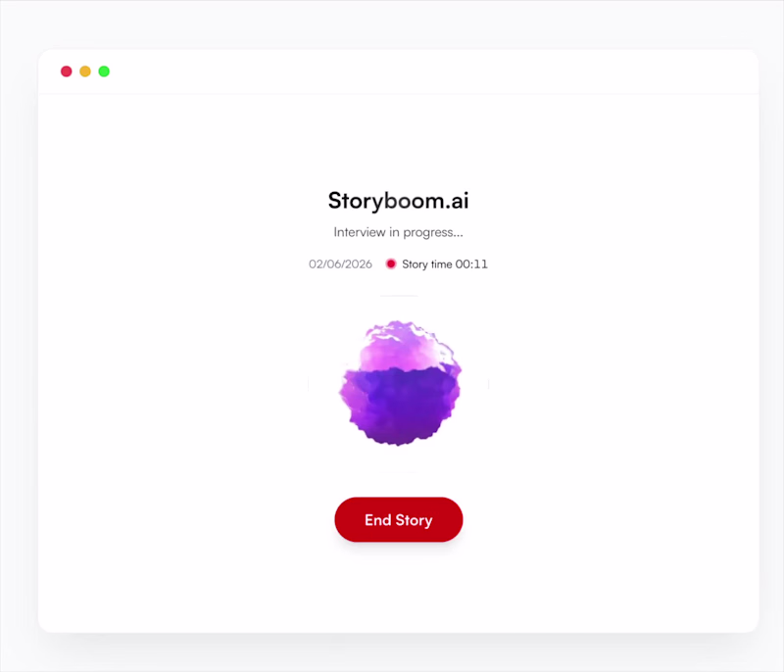Click the Story time 00:11 timer
The width and height of the screenshot is (784, 672).
point(445,264)
